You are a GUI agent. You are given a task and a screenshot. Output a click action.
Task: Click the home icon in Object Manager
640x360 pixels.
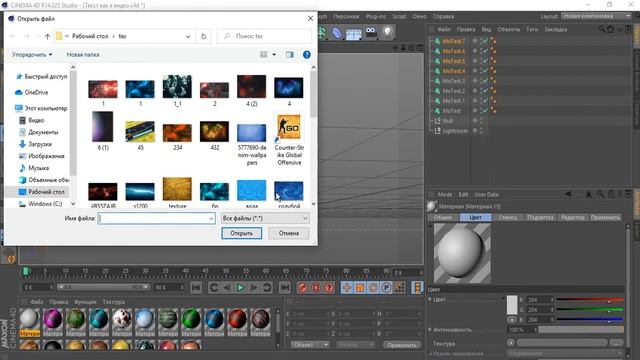[611, 29]
